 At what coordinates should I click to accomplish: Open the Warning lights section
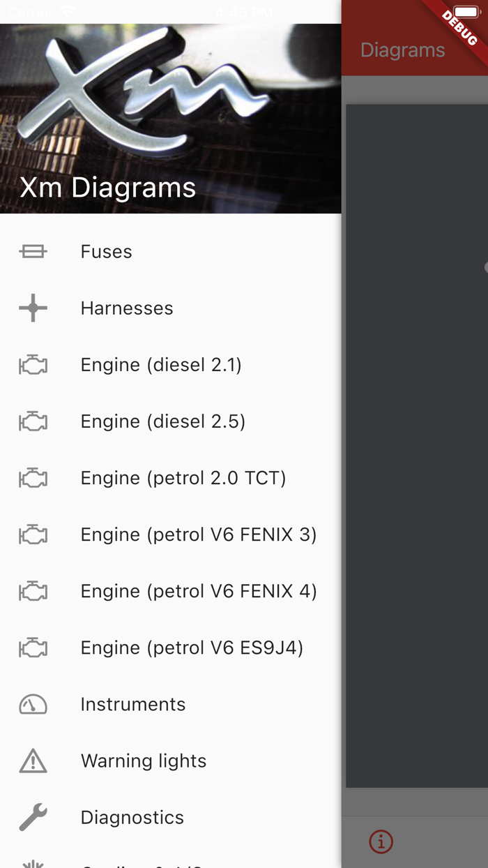pyautogui.click(x=143, y=761)
